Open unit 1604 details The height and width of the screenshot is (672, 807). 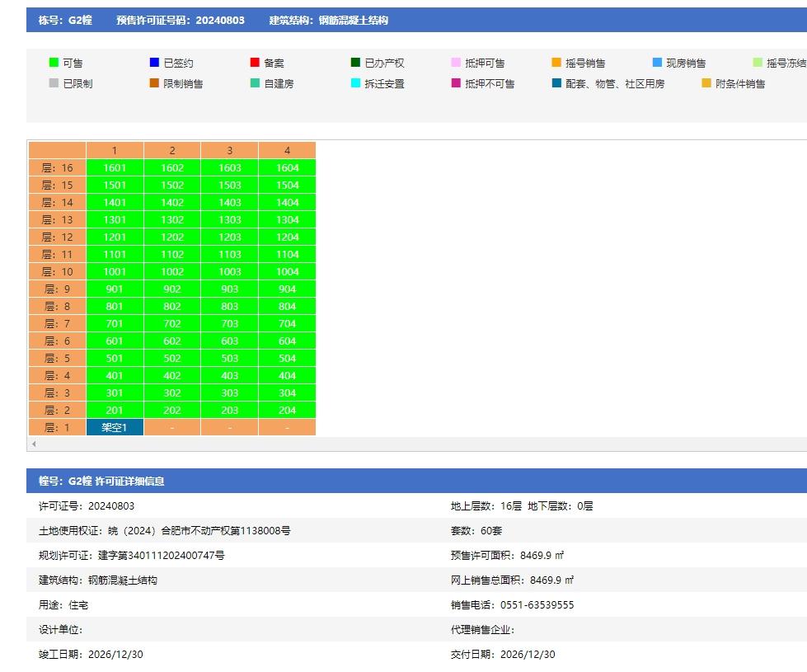[x=287, y=168]
